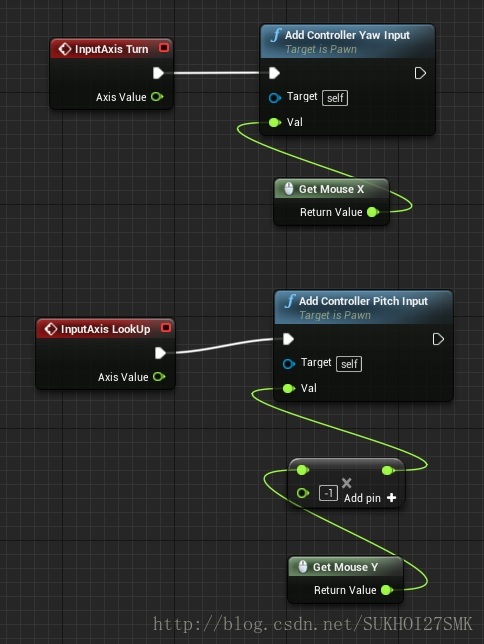Click the execution output pin of InputAxis Turn

click(159, 73)
